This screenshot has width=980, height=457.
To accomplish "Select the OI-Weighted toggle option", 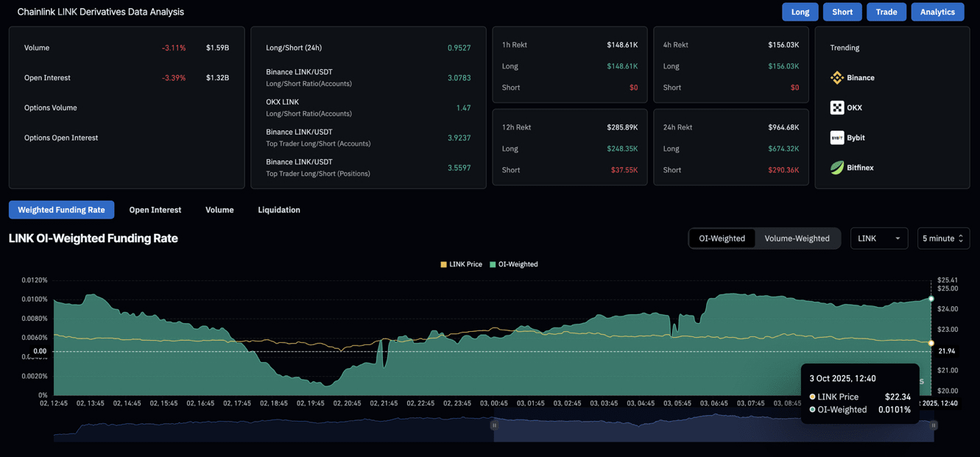I will point(722,238).
